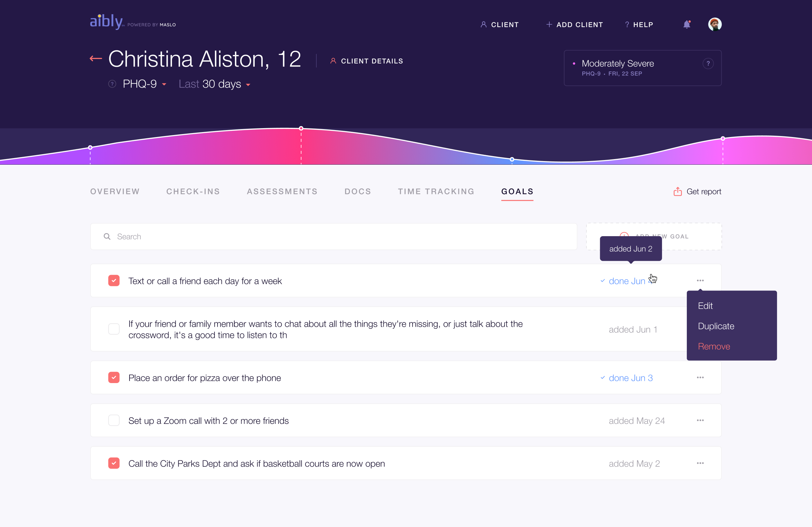Uncheck the Call City Parks Dept goal

click(x=114, y=463)
